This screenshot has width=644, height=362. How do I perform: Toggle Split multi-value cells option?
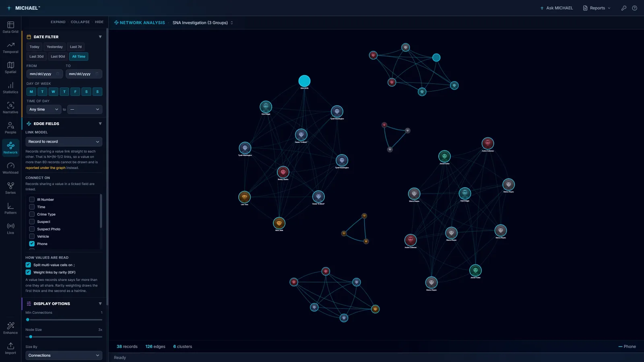coord(28,265)
